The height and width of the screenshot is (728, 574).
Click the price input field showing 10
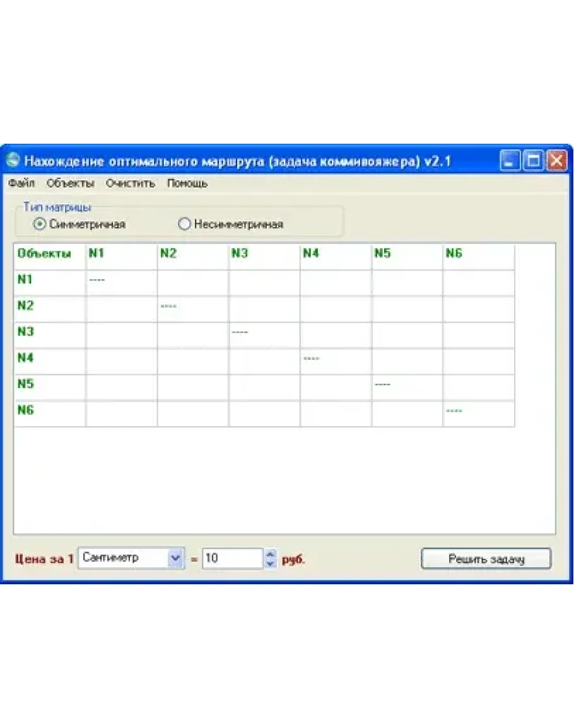coord(231,558)
